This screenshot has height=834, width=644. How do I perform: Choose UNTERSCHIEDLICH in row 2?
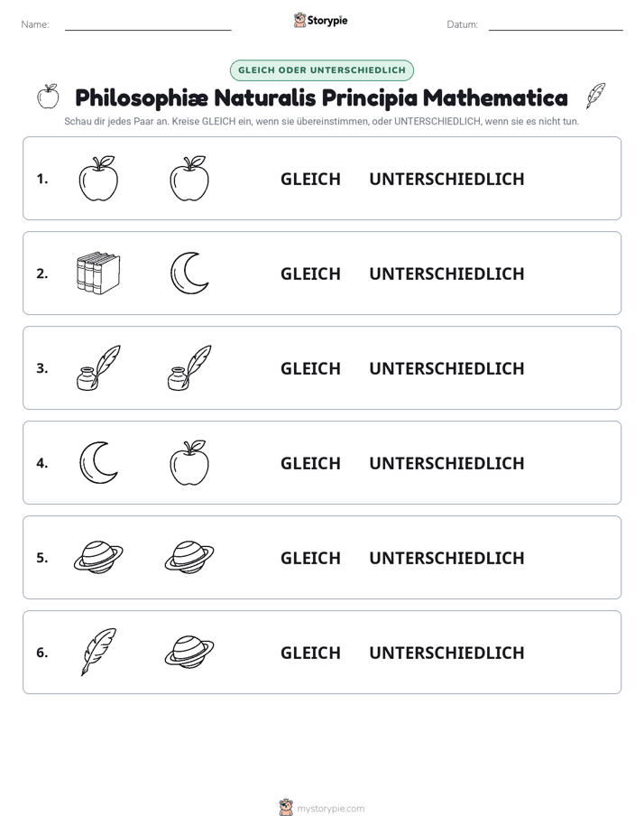(x=446, y=273)
